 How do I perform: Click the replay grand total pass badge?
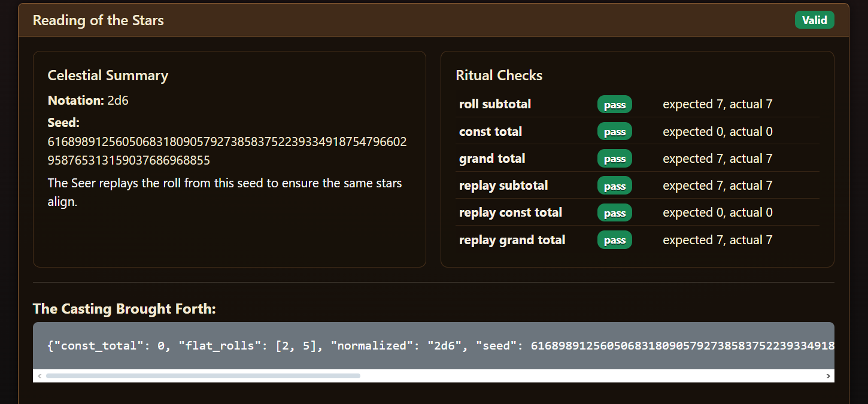614,240
